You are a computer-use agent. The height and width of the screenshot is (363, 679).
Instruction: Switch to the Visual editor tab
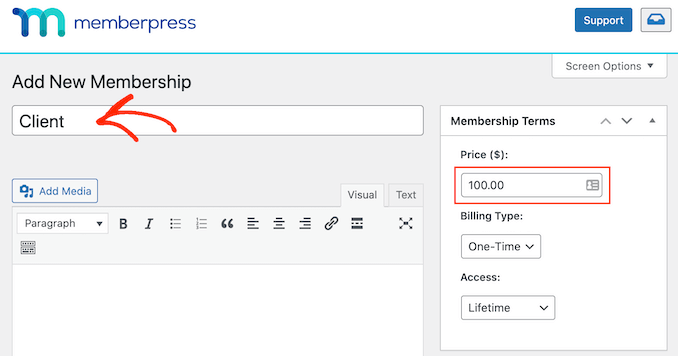(362, 195)
